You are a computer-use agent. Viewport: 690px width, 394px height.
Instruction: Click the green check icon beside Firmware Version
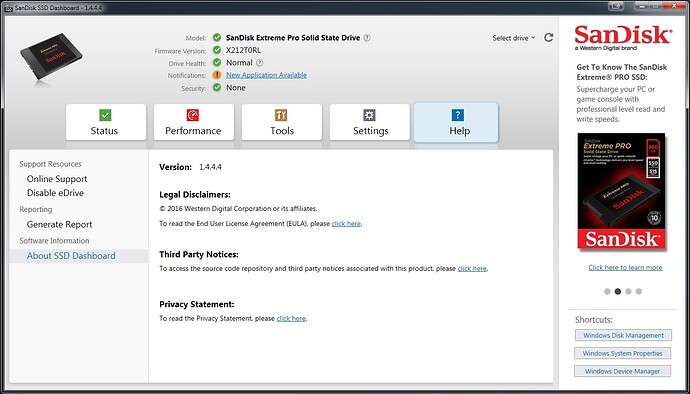click(x=217, y=50)
